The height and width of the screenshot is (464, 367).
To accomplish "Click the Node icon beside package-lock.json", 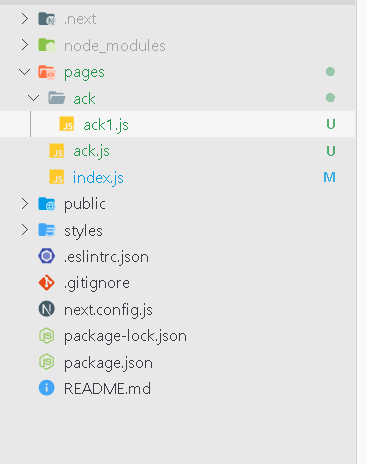I will click(x=47, y=335).
